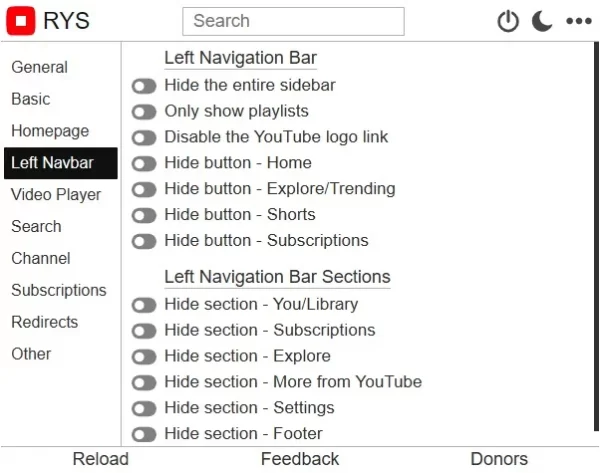
Task: Toggle Hide button - Shorts
Action: point(144,215)
